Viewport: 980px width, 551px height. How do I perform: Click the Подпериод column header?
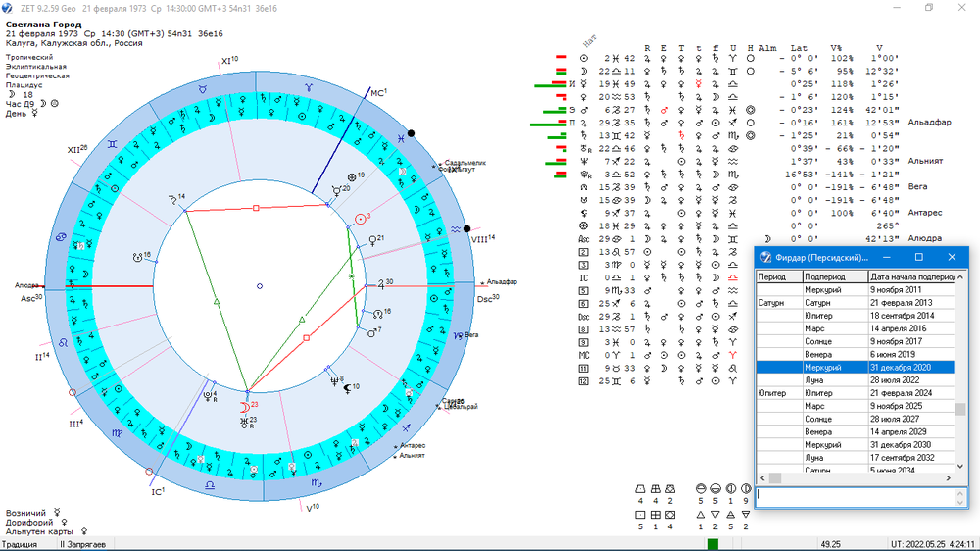[836, 276]
